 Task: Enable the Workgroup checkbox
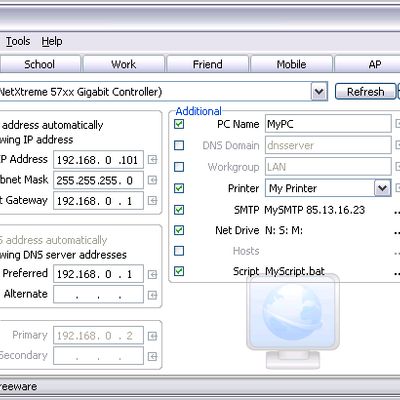tap(179, 167)
